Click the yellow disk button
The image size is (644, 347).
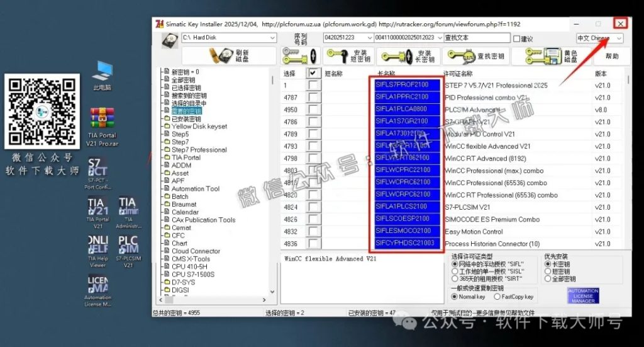click(552, 56)
